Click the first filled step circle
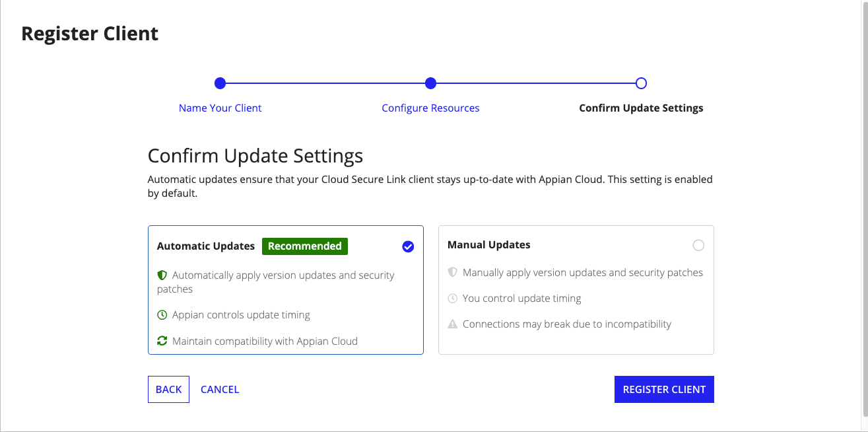 [220, 83]
